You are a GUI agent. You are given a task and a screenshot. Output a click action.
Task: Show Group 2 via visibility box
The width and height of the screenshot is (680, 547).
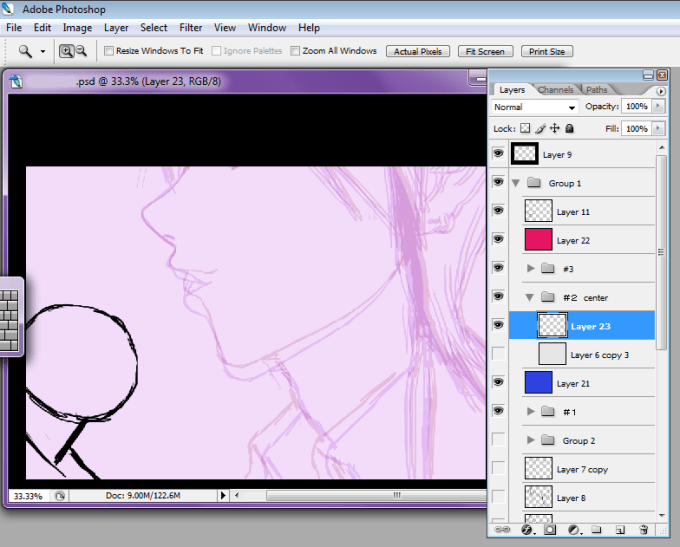[x=498, y=439]
